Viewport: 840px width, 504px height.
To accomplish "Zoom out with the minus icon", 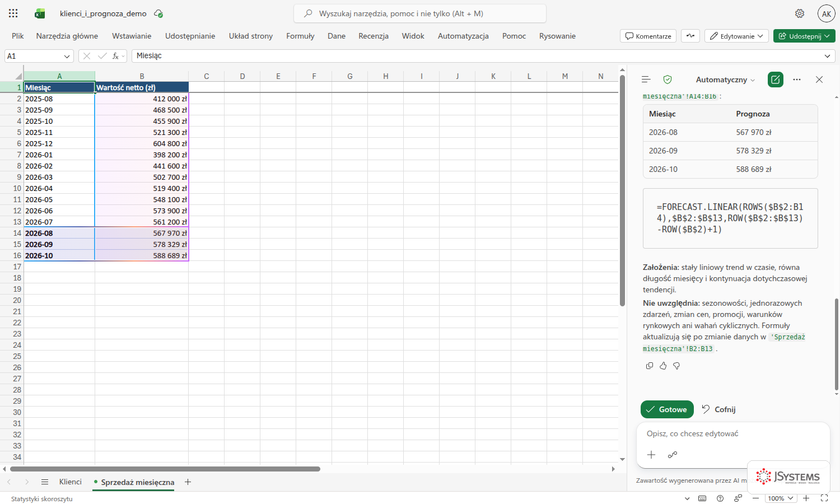I will pos(755,498).
